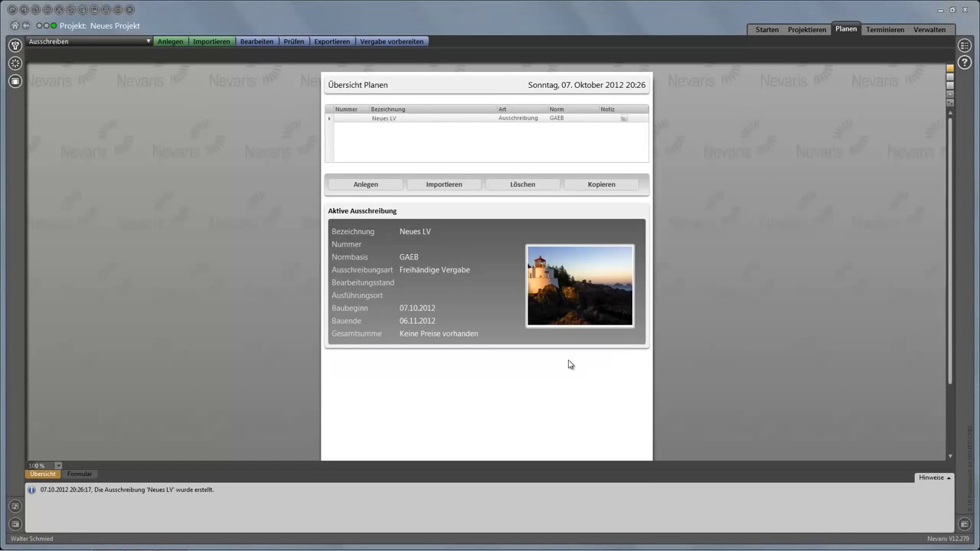Click the Home icon beside the project title
This screenshot has height=551, width=980.
(15, 25)
